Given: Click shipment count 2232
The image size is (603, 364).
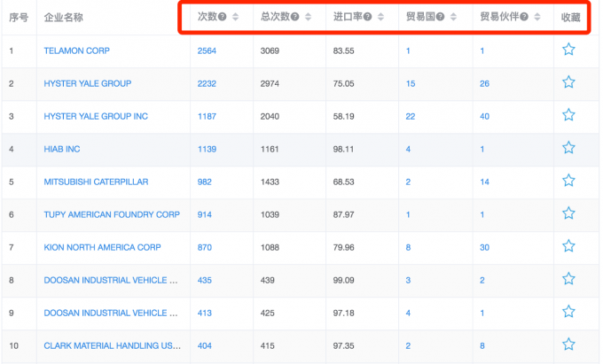Looking at the screenshot, I should pyautogui.click(x=207, y=83).
